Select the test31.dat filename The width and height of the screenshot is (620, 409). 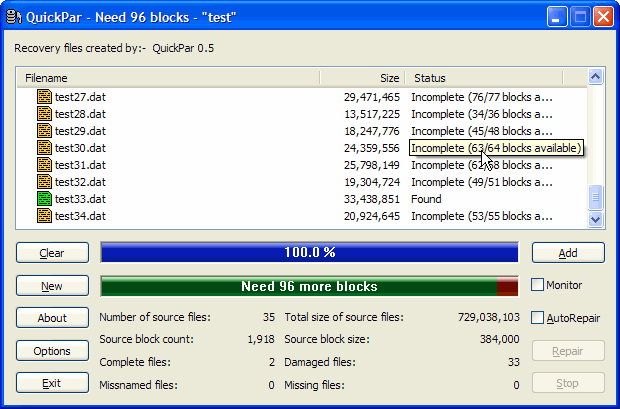[80, 165]
